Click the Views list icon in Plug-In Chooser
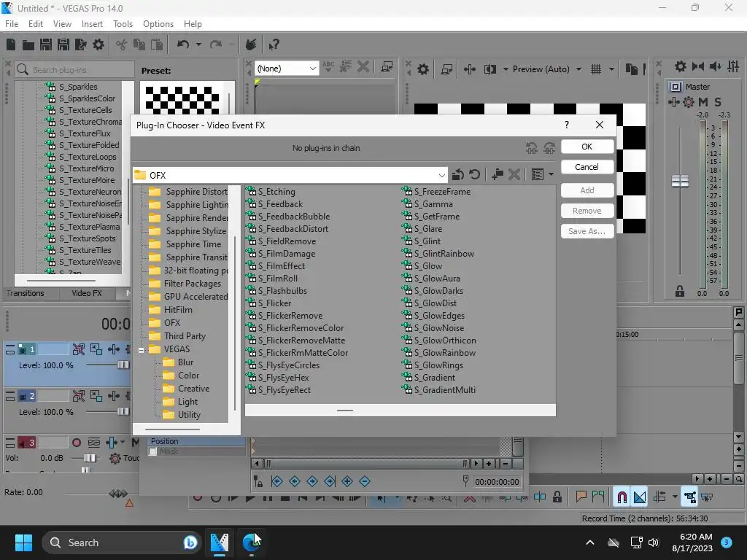747x560 pixels. 538,175
